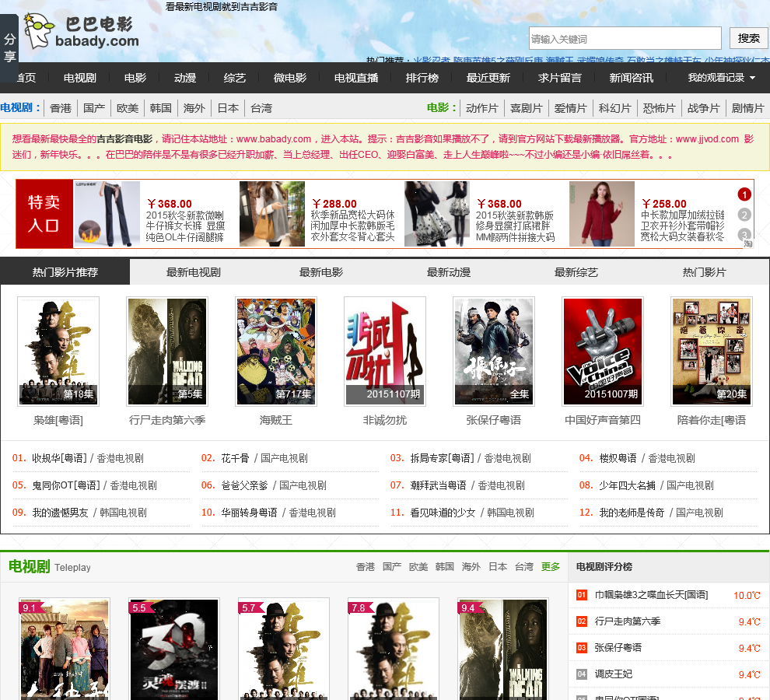Image resolution: width=770 pixels, height=700 pixels.
Task: Switch to 最新电视剧 tab
Action: (x=194, y=272)
